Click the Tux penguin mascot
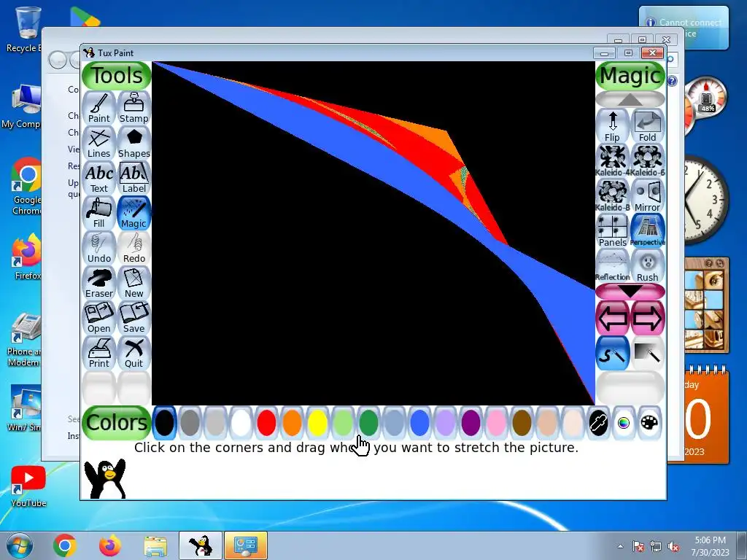The width and height of the screenshot is (747, 560). point(105,478)
